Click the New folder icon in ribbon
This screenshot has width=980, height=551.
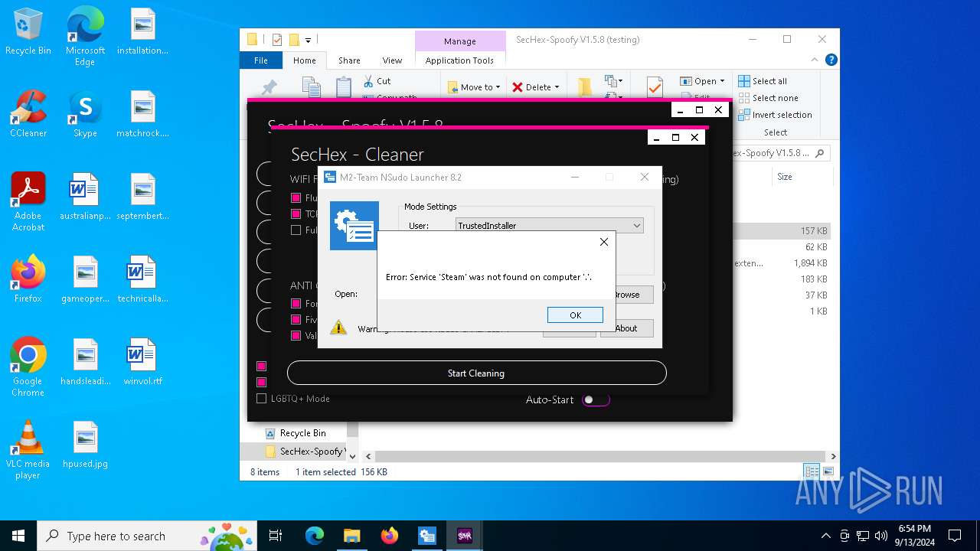point(585,86)
